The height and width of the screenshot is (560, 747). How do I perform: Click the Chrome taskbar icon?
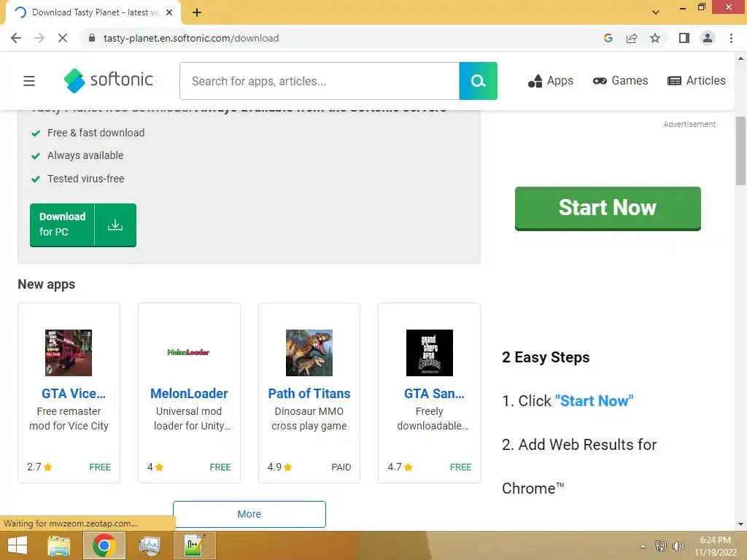point(104,545)
